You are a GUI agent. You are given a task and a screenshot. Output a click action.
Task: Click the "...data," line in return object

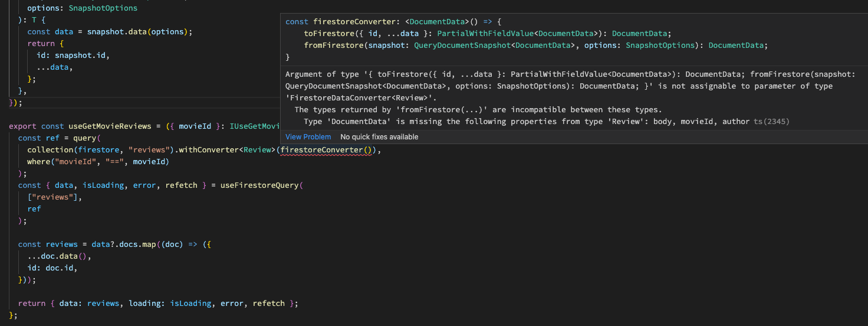[54, 67]
